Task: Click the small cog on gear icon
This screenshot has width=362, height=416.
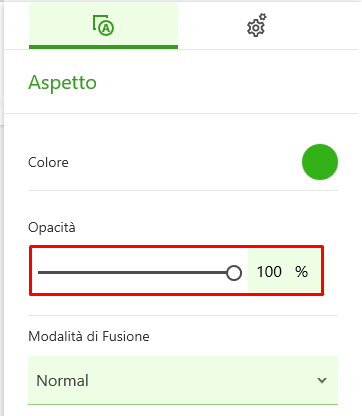Action: (x=263, y=17)
